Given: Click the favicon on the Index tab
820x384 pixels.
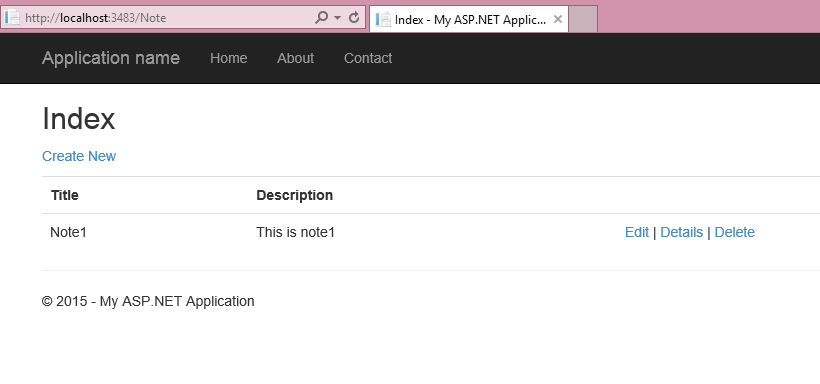Looking at the screenshot, I should click(x=383, y=19).
